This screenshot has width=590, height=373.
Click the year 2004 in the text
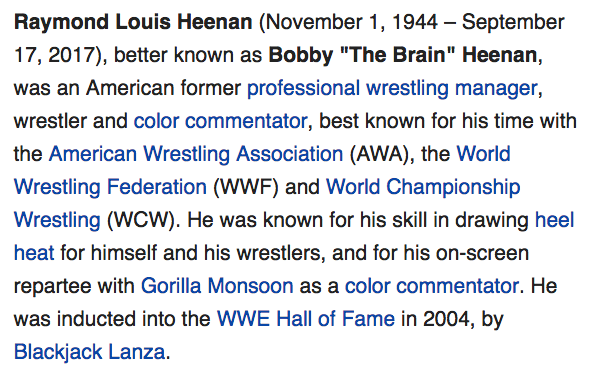point(446,319)
